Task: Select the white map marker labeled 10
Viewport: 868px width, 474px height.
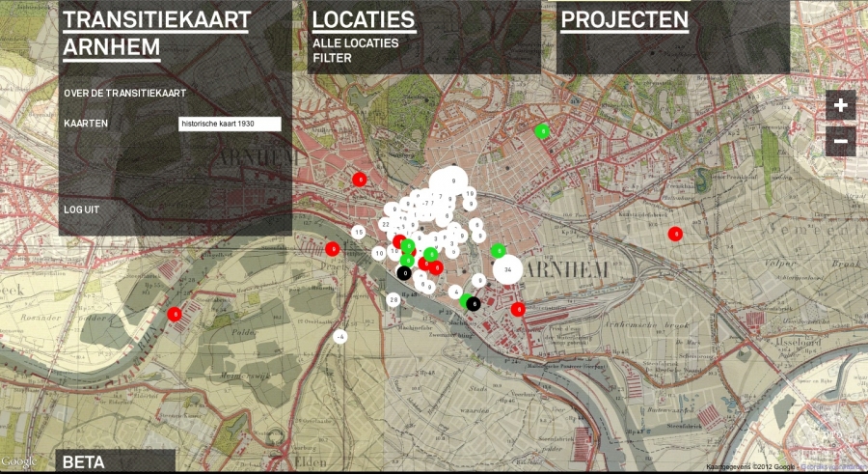Action: click(x=380, y=253)
